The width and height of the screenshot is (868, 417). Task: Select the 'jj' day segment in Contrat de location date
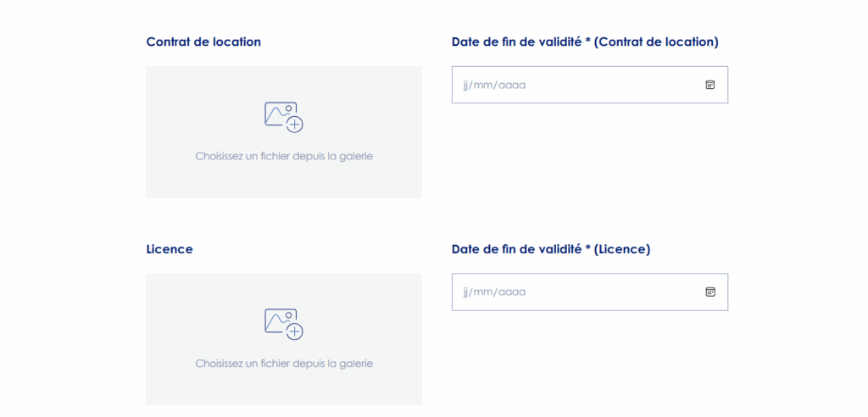point(466,85)
